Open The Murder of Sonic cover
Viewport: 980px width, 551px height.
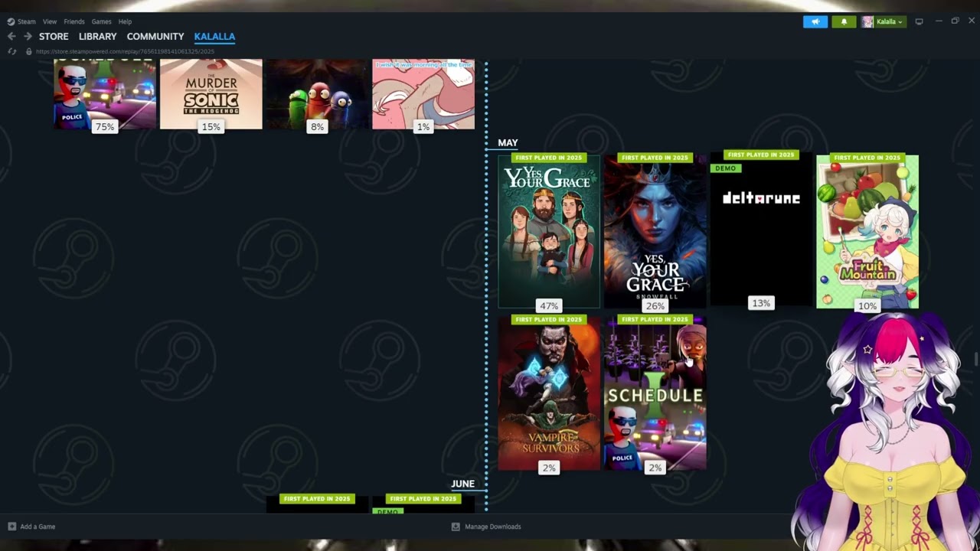pyautogui.click(x=211, y=94)
